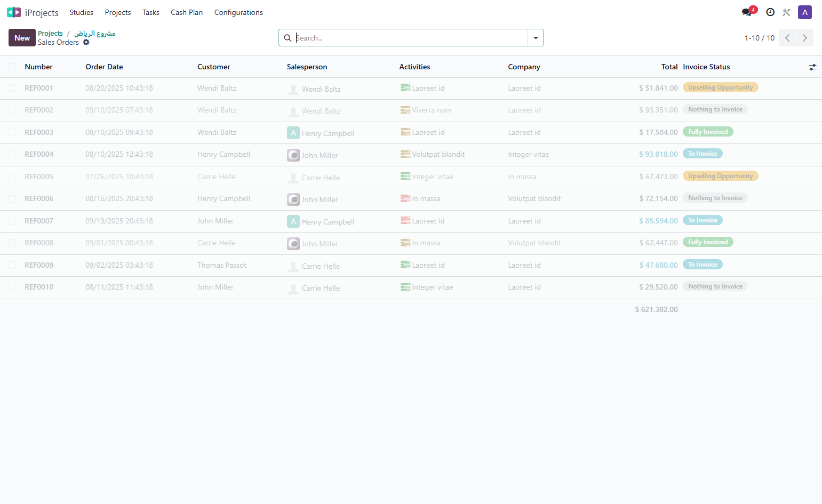Click John Miller avatar in REF0004 row

click(293, 155)
